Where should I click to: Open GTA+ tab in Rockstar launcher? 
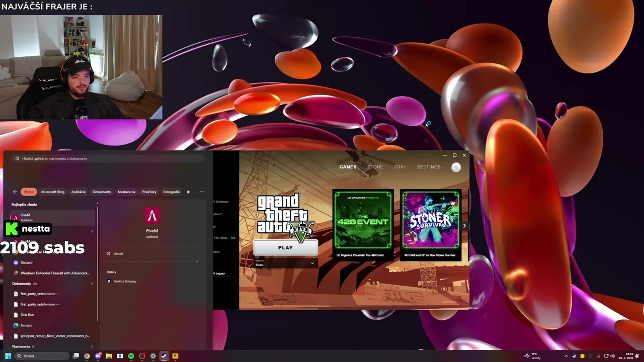(x=400, y=167)
